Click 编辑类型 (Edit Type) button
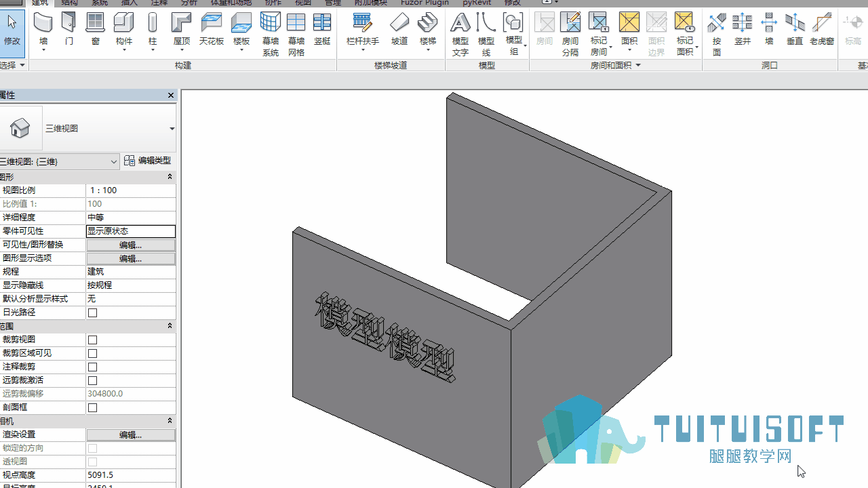Image resolution: width=868 pixels, height=488 pixels. (x=148, y=161)
